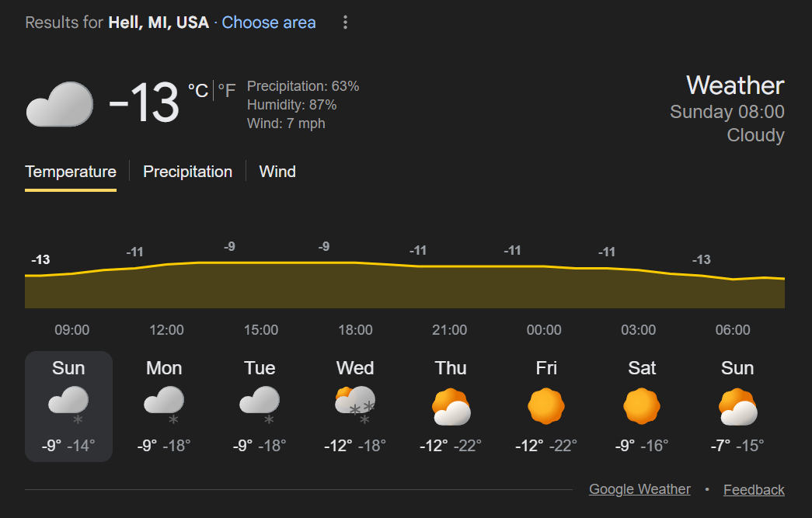The height and width of the screenshot is (518, 812).
Task: Select the °C temperature unit
Action: coord(198,91)
